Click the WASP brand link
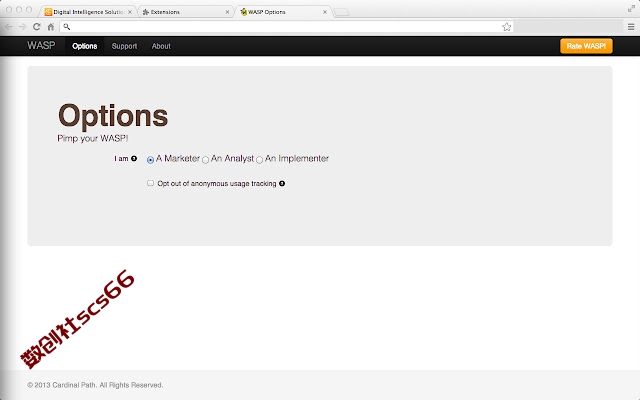 click(x=41, y=45)
